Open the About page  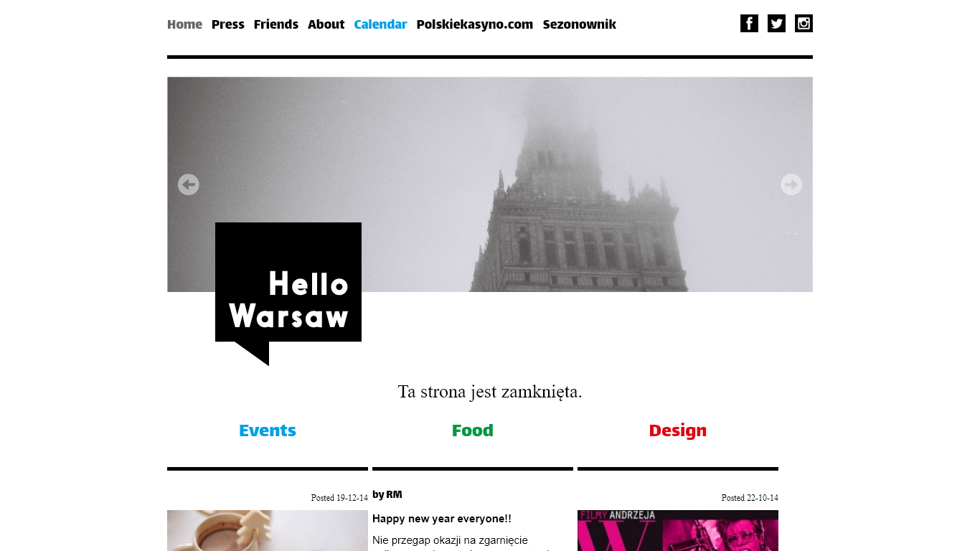pos(326,24)
